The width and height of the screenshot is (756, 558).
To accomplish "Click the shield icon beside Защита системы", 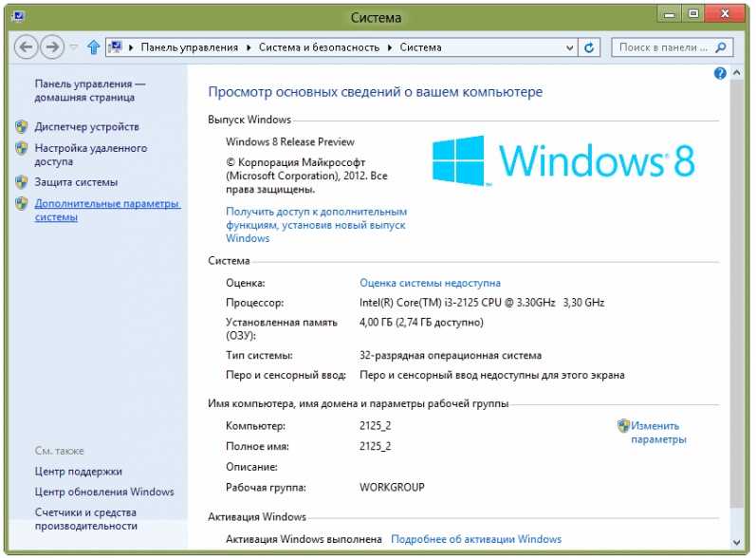I will (21, 182).
